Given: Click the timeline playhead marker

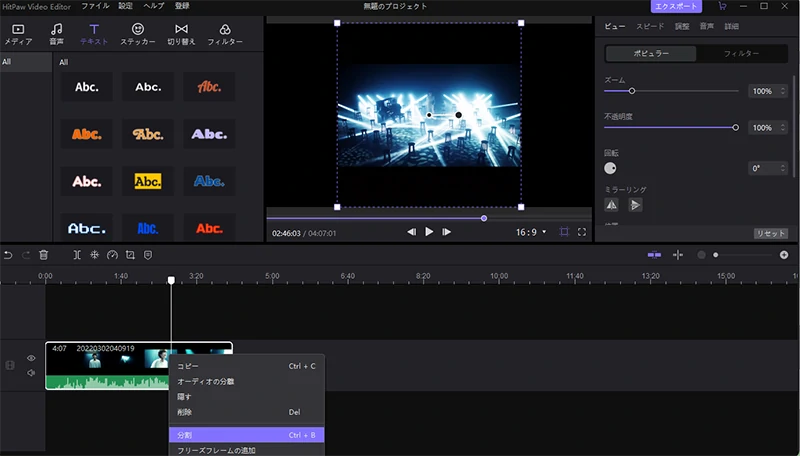Looking at the screenshot, I should click(x=171, y=280).
